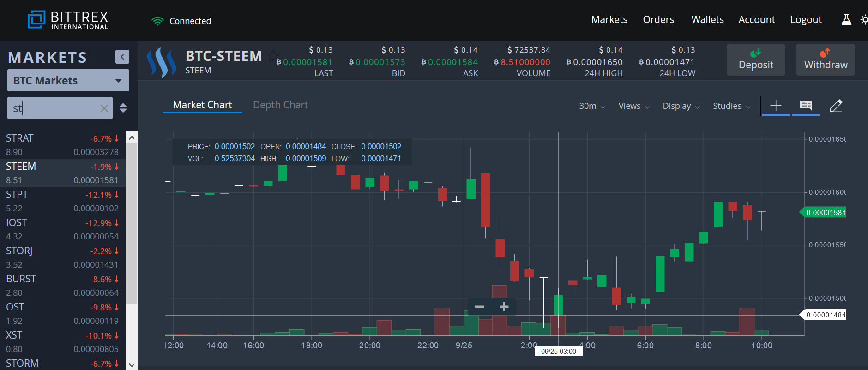The image size is (868, 370).
Task: Zoom out the chart with minus
Action: (480, 307)
